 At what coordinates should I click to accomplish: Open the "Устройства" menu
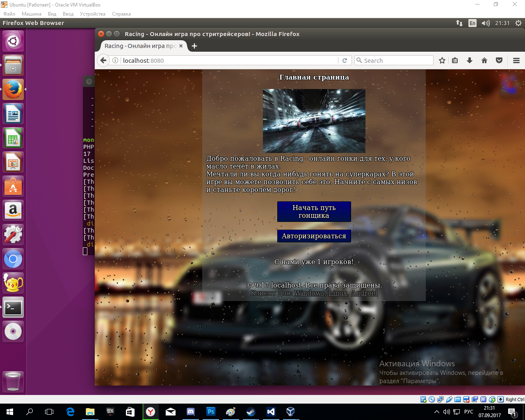92,14
